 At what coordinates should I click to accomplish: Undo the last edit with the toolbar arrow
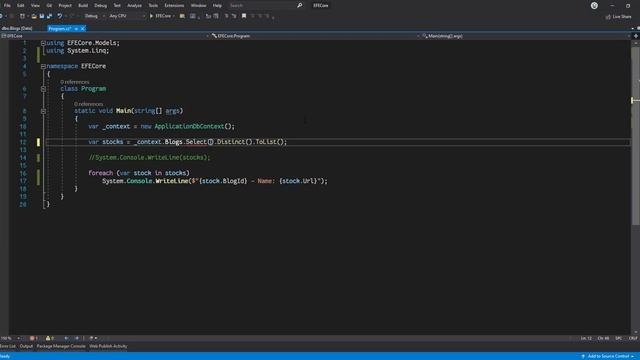click(60, 16)
